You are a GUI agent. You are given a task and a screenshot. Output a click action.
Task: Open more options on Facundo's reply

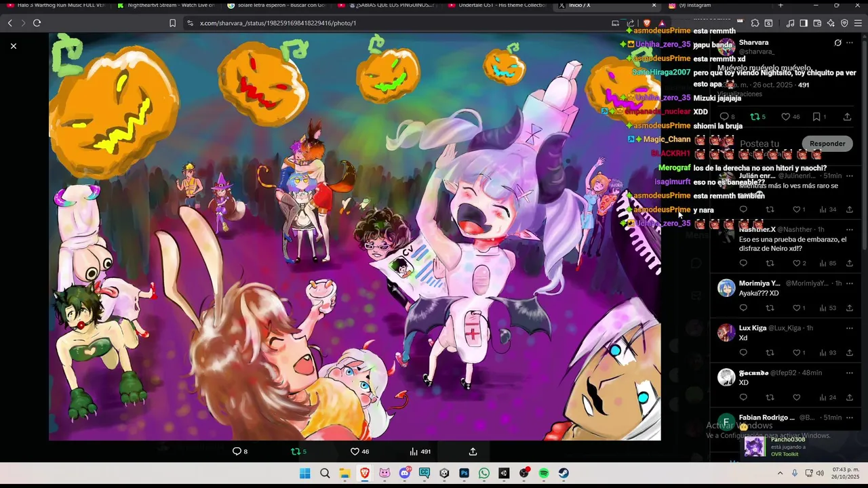pos(849,373)
